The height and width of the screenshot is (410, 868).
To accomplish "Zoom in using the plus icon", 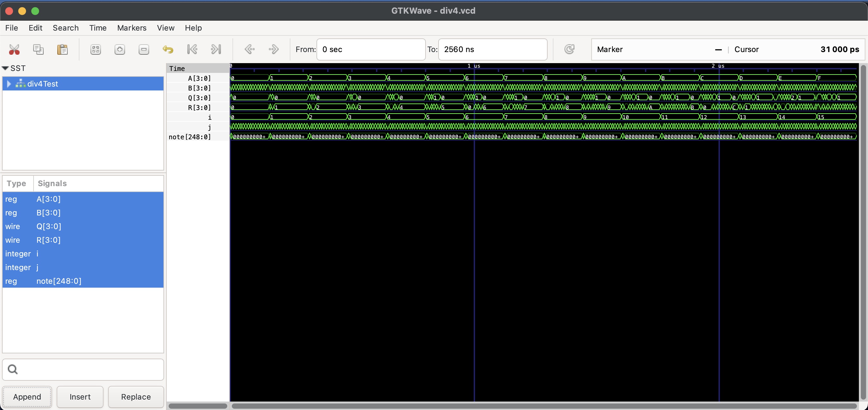I will (x=119, y=49).
